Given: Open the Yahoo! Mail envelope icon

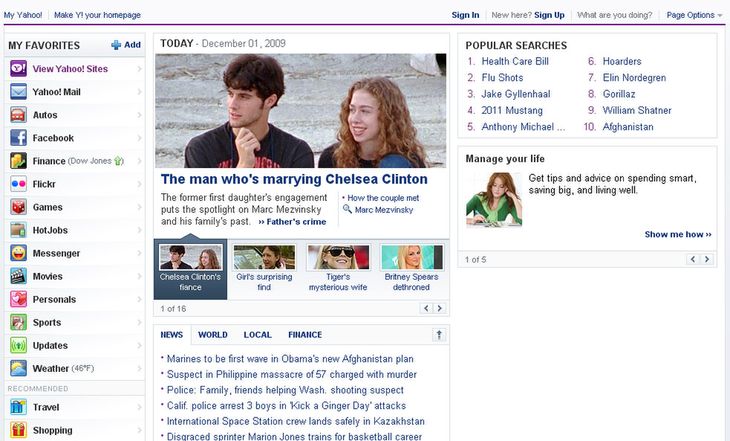Looking at the screenshot, I should [18, 92].
